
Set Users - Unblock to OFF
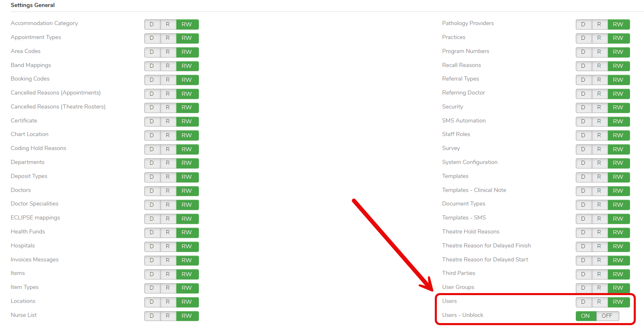[x=607, y=316]
